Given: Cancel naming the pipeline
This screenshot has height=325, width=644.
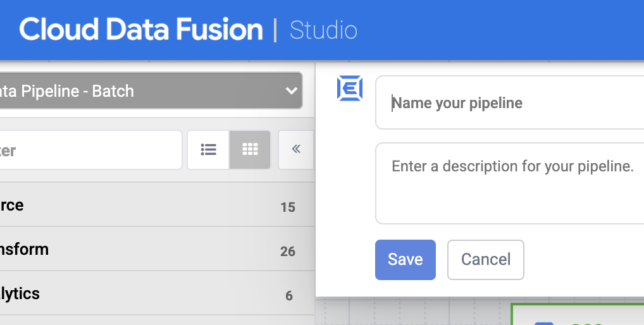Looking at the screenshot, I should pos(485,260).
